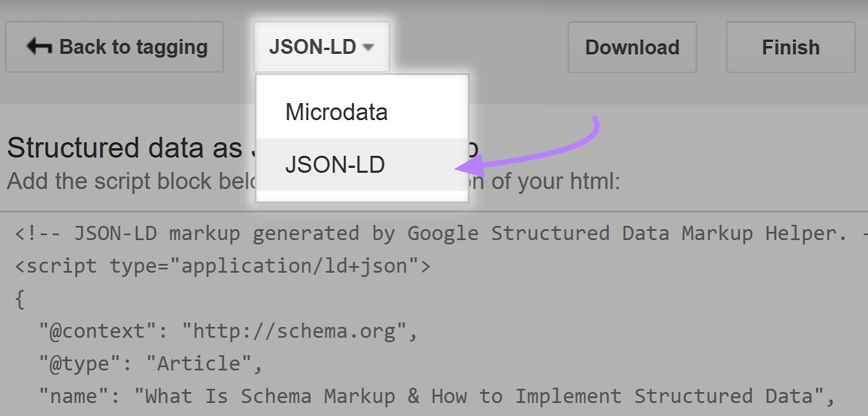The height and width of the screenshot is (416, 868).
Task: Click the 'Add the script block' instruction text
Action: [x=130, y=181]
